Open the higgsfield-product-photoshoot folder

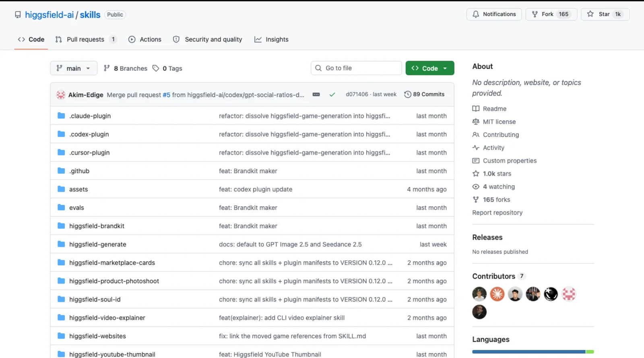(114, 281)
